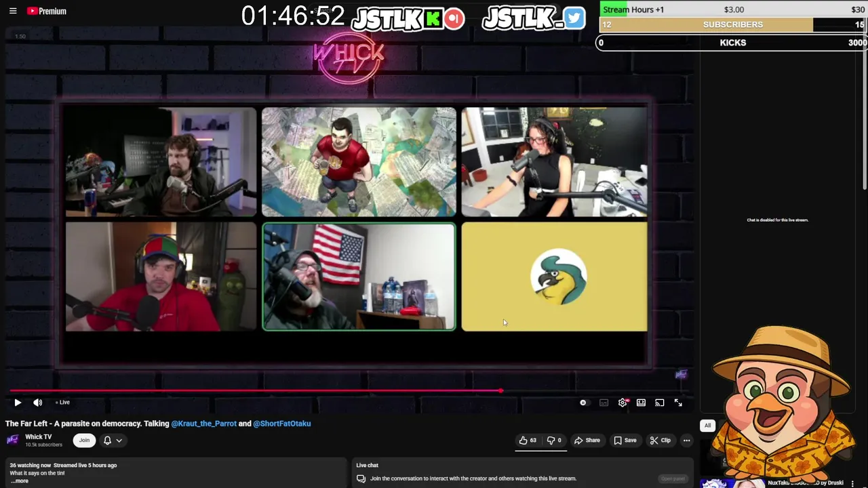Viewport: 868px width, 488px height.
Task: Click '36 watching now' description text
Action: pyautogui.click(x=30, y=465)
